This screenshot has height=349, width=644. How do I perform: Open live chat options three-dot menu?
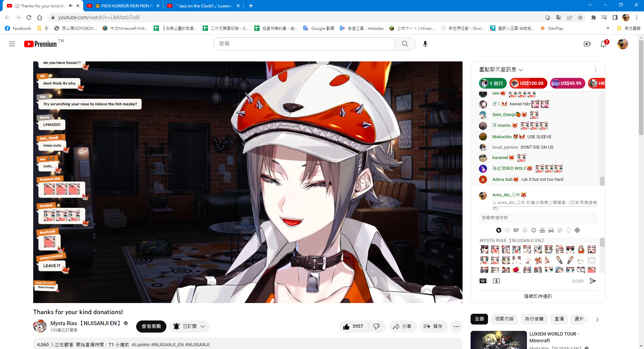[x=596, y=69]
